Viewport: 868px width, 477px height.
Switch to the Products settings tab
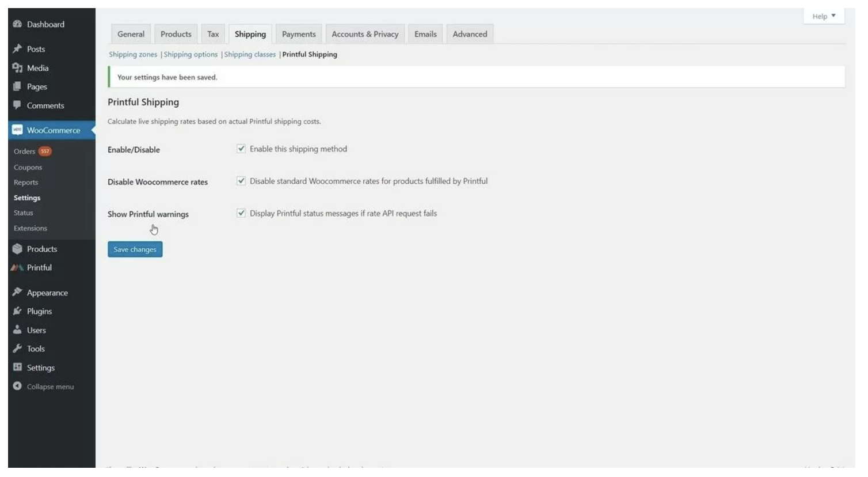pyautogui.click(x=176, y=34)
